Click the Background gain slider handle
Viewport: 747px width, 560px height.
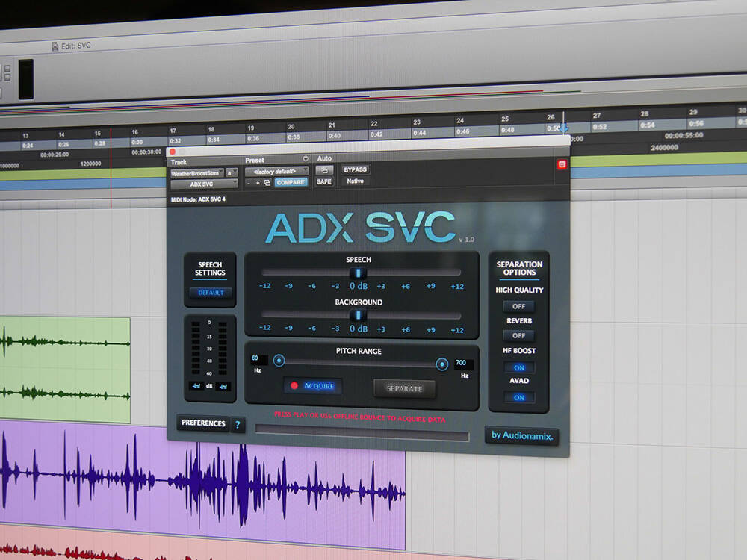coord(358,315)
